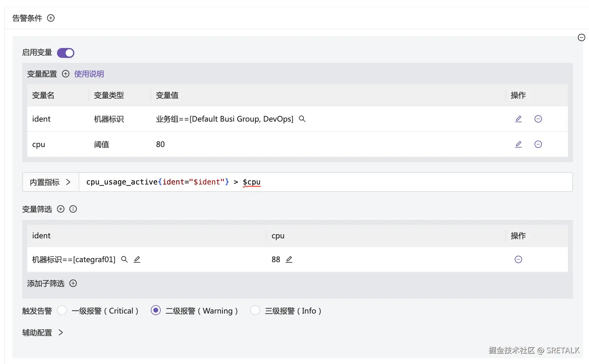Edit the cpu filter value 88

click(x=289, y=259)
